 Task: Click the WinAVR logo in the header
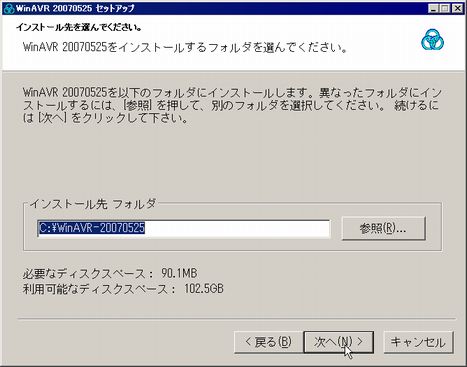click(432, 40)
